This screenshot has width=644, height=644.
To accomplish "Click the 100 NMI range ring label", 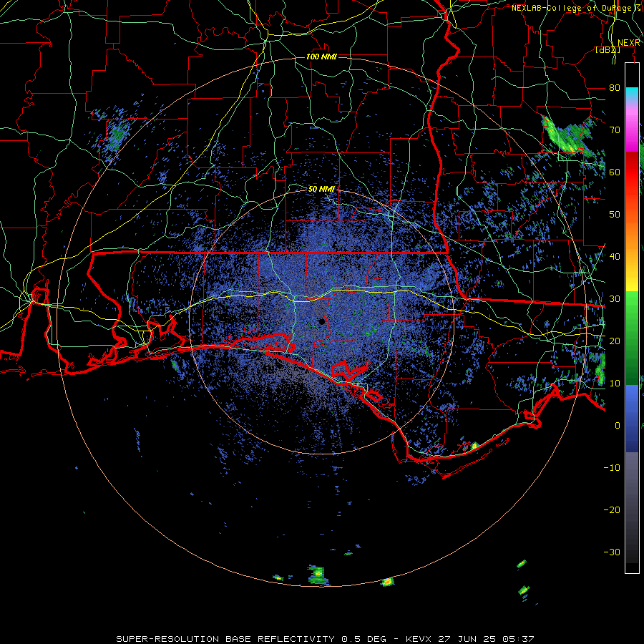I will tap(321, 57).
